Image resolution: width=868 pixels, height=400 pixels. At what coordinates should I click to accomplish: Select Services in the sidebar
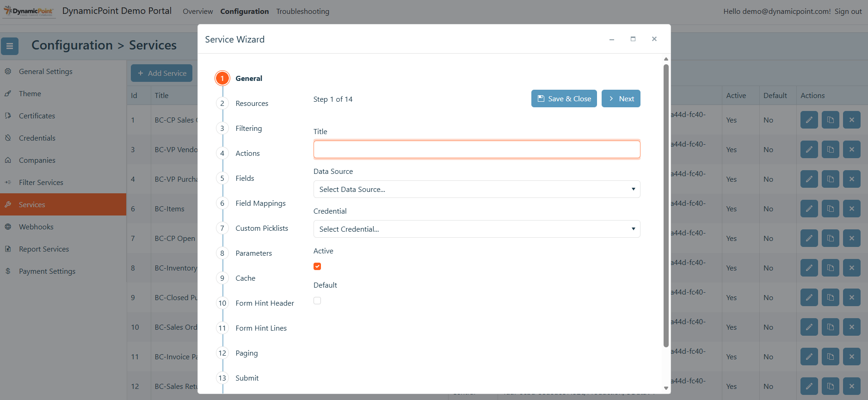(x=63, y=204)
